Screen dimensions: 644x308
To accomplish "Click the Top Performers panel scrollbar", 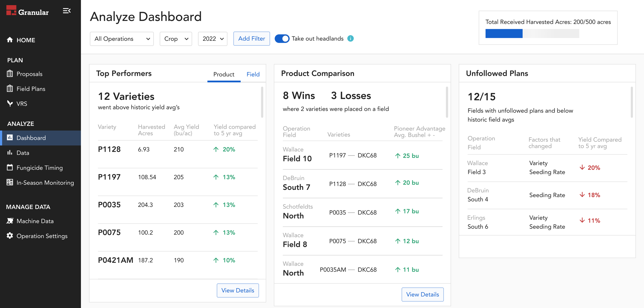I will click(262, 102).
